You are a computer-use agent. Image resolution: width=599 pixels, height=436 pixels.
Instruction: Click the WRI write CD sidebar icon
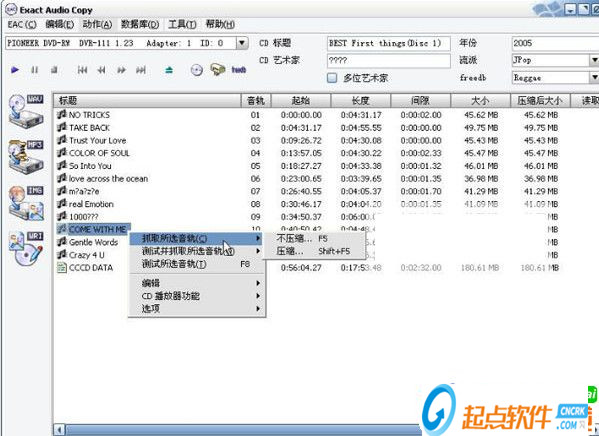(26, 249)
